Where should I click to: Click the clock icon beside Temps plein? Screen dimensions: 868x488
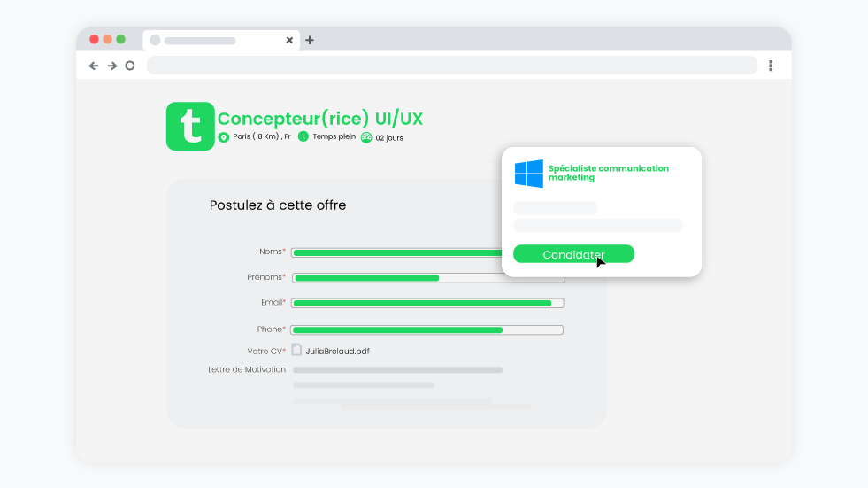pyautogui.click(x=303, y=136)
